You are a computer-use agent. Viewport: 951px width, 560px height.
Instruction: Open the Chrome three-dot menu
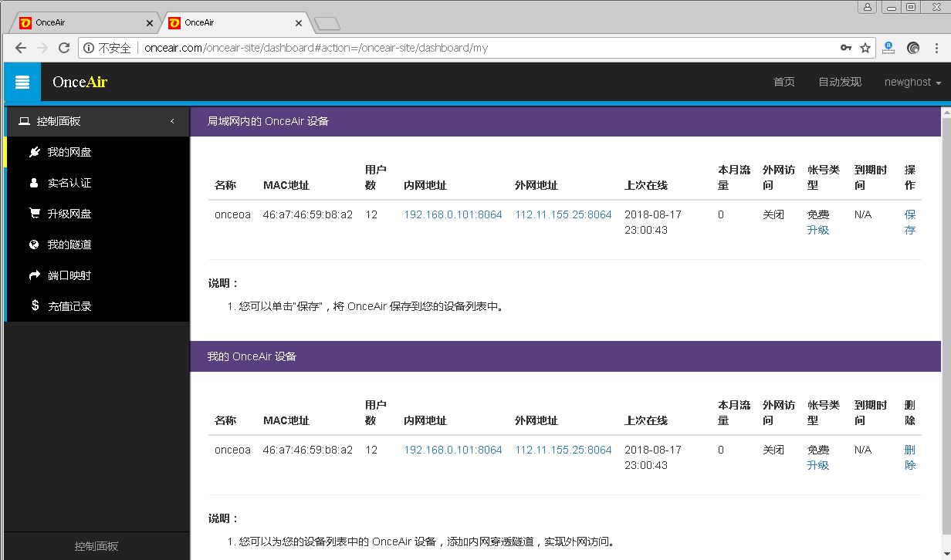[937, 48]
